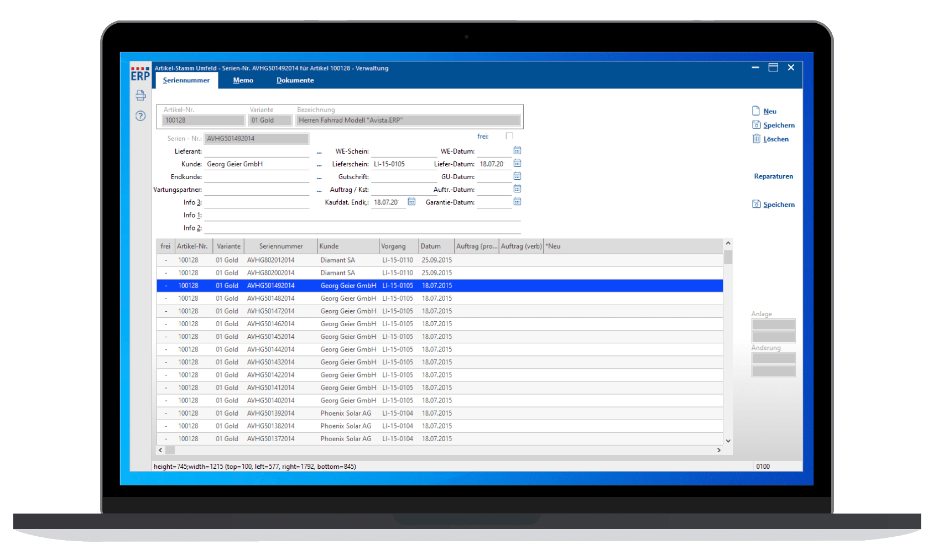Select row with serial AVHG501372014
This screenshot has width=933, height=560.
point(440,438)
